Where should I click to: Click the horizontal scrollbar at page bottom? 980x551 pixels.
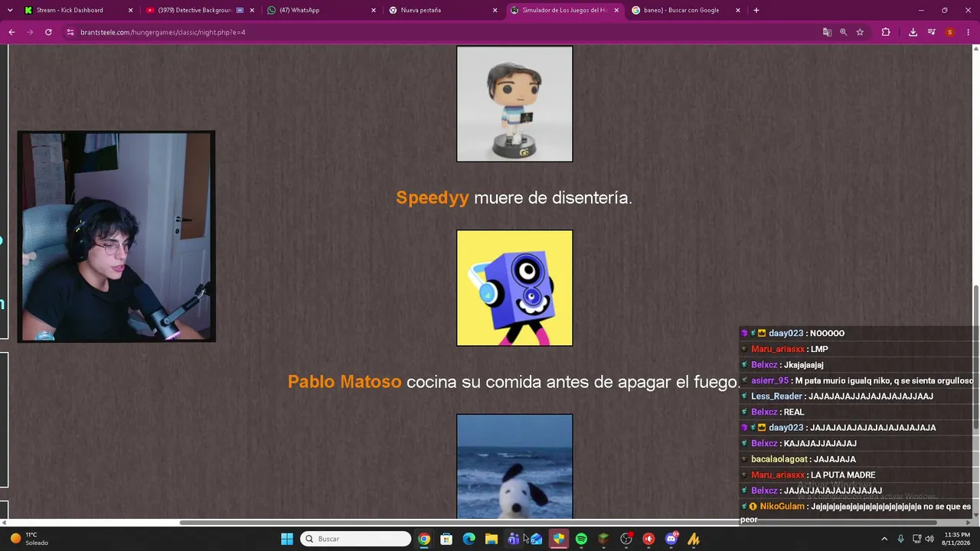(559, 523)
